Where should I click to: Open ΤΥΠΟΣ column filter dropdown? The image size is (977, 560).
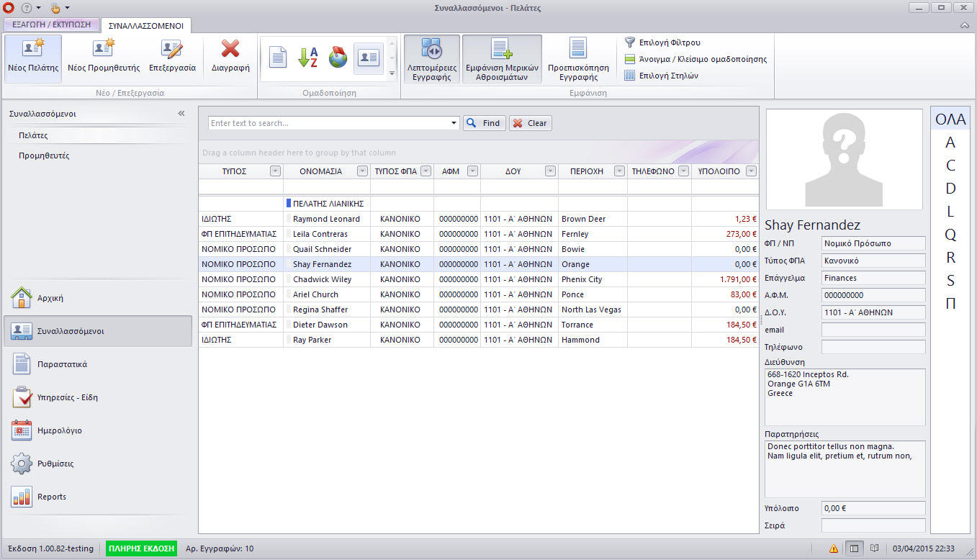tap(275, 171)
